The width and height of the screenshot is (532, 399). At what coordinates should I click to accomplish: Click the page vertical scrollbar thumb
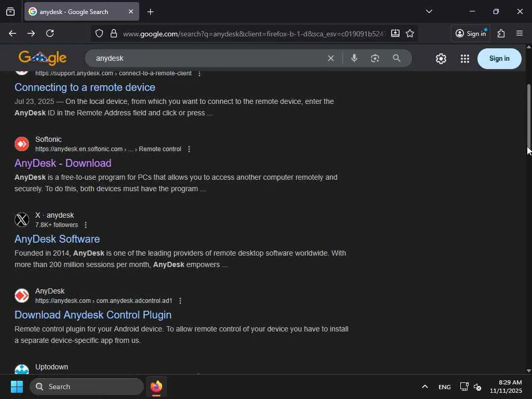(528, 115)
